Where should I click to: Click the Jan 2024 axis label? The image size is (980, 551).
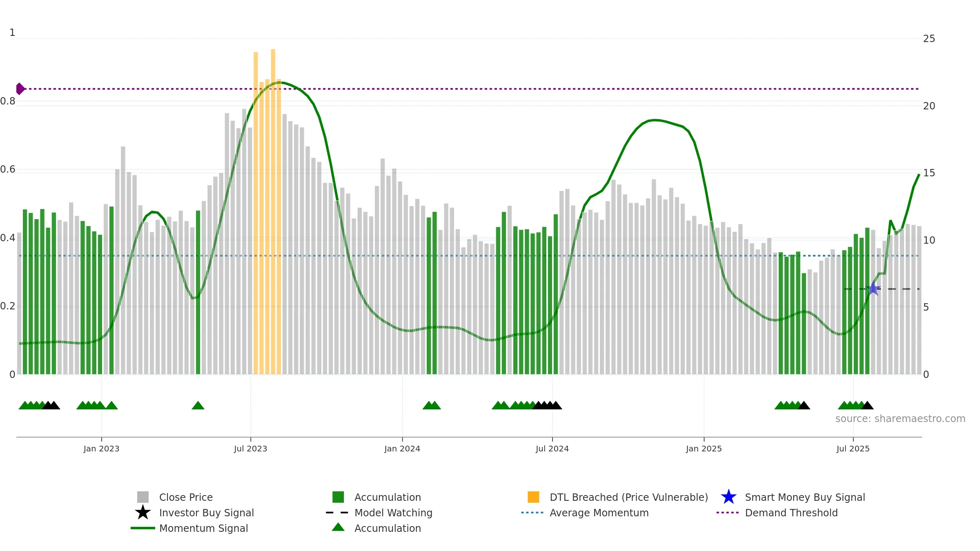[x=402, y=449]
